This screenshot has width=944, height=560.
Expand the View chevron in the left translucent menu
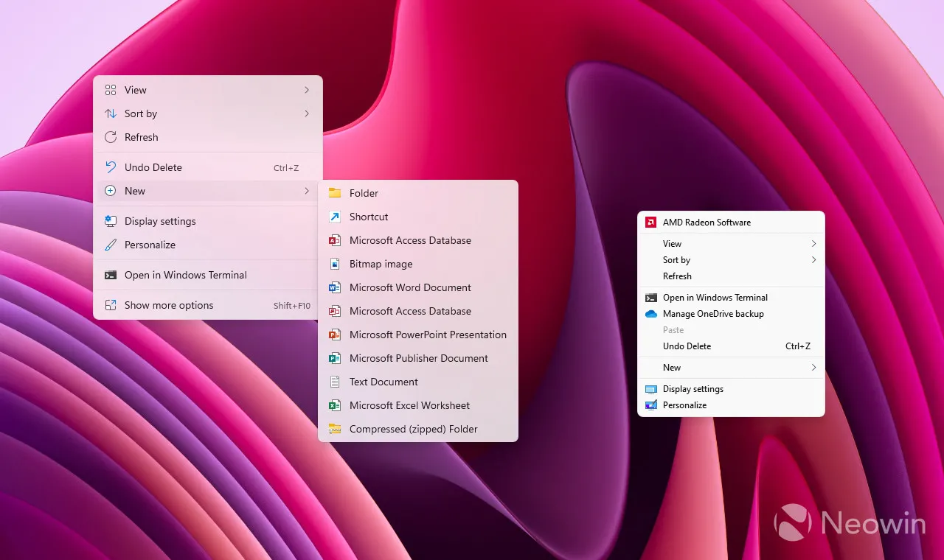tap(307, 90)
